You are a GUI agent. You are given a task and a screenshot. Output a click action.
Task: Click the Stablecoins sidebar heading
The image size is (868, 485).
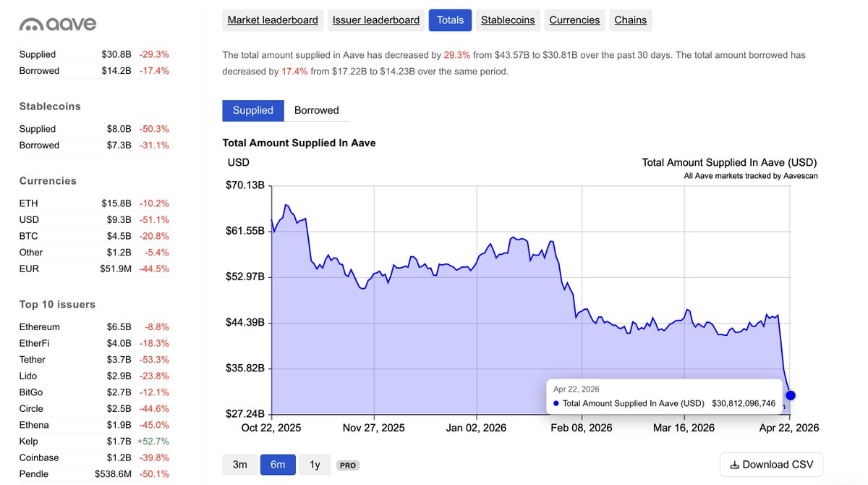coord(50,106)
